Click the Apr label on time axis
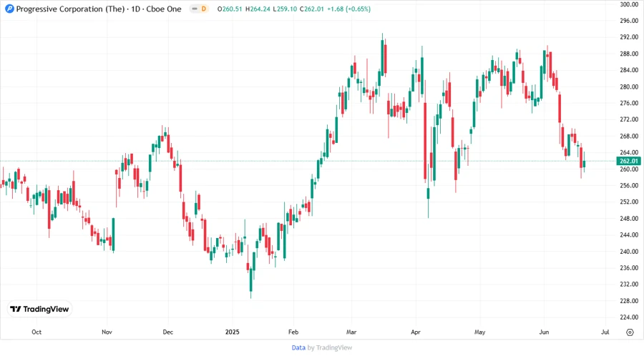 (416, 332)
